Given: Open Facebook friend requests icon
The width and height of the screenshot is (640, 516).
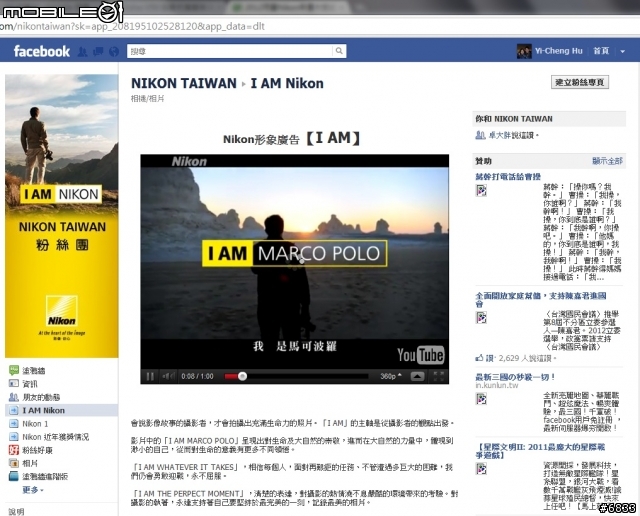Looking at the screenshot, I should (83, 51).
